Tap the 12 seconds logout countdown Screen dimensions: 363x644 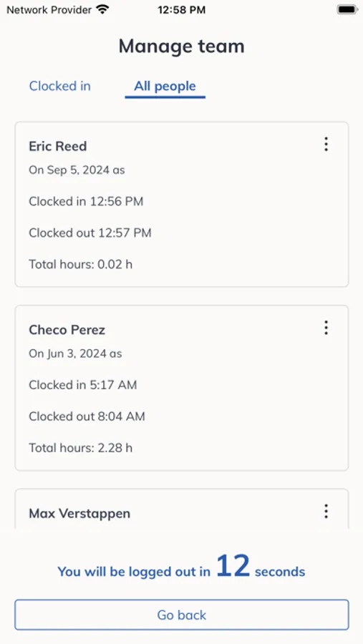pyautogui.click(x=181, y=567)
